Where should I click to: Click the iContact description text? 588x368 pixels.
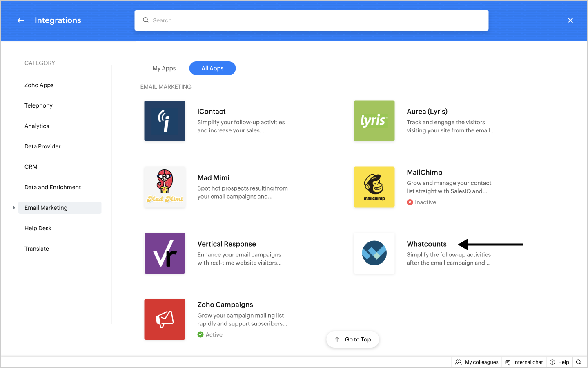point(241,126)
